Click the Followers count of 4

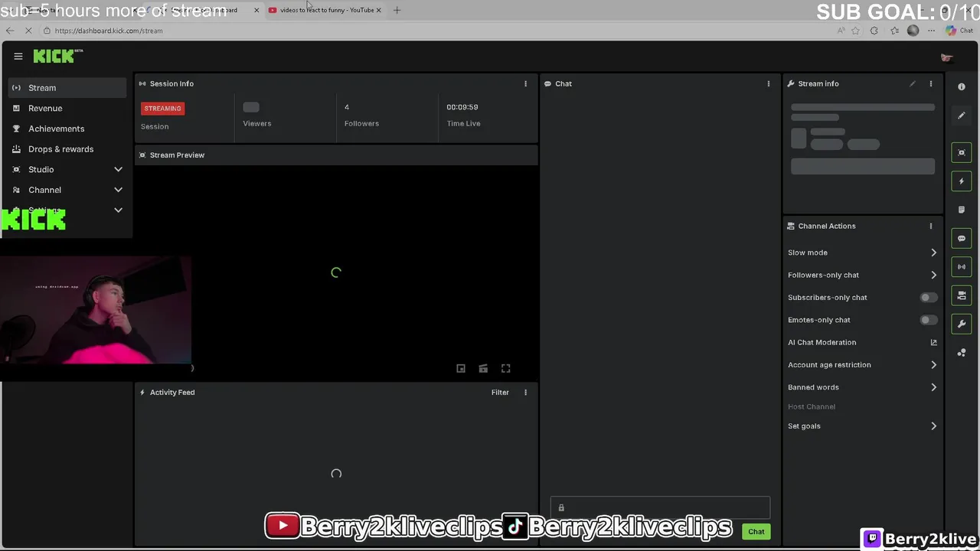[x=347, y=107]
